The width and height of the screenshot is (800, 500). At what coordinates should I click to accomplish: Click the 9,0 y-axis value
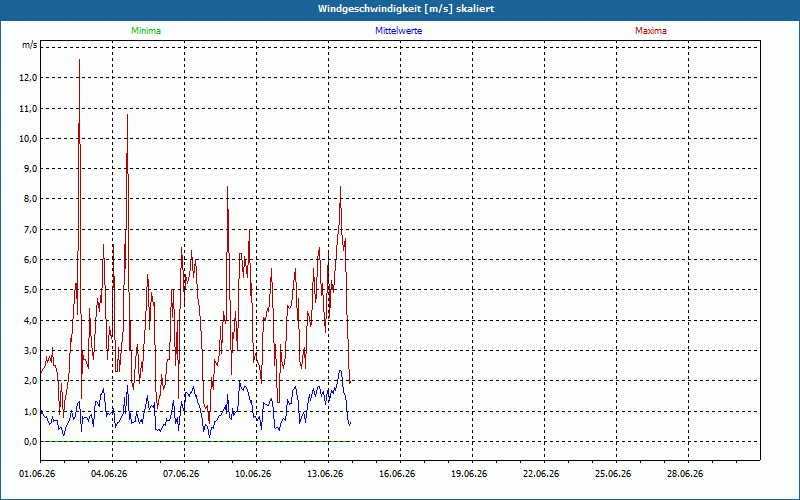(x=31, y=168)
